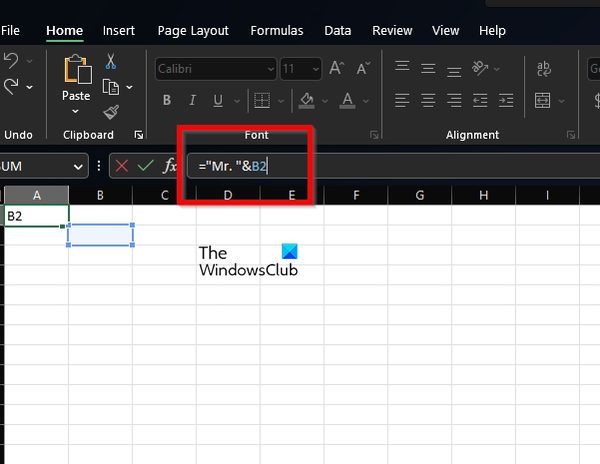Click the Cut scissors icon
Screen dimensions: 600x464
point(111,62)
